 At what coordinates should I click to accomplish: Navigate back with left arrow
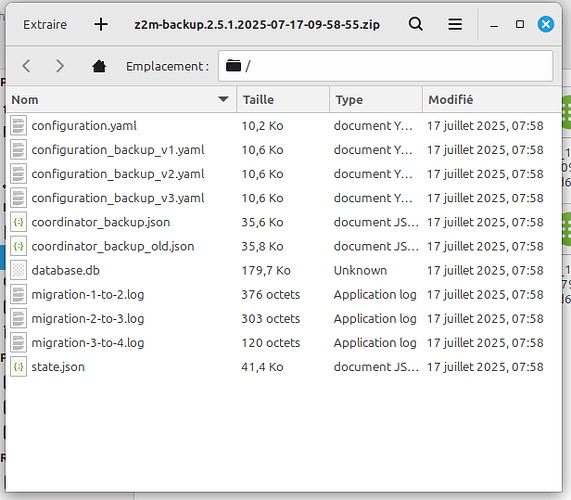click(26, 66)
